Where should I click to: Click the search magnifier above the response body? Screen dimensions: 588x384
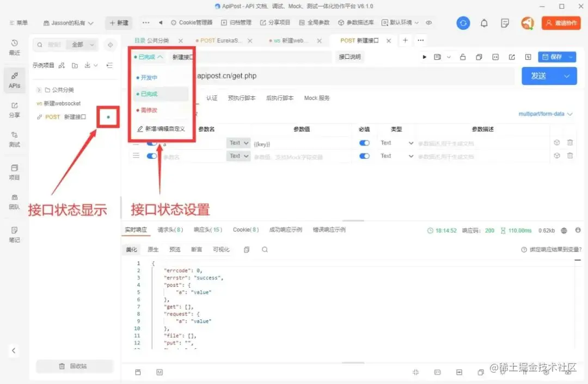point(265,249)
